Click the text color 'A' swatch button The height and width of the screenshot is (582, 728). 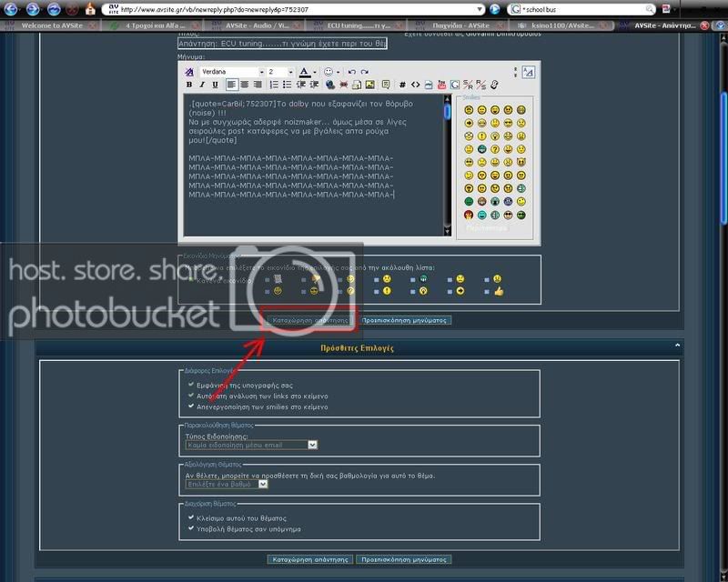click(304, 73)
